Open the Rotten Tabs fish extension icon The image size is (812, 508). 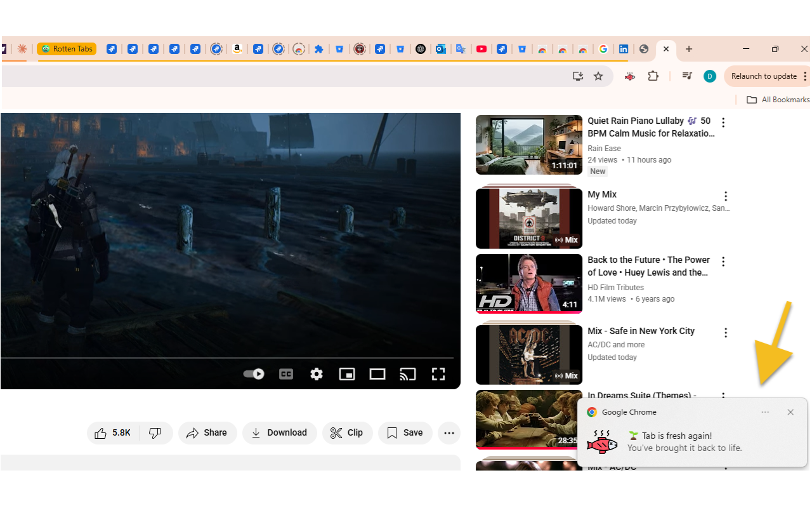[630, 76]
